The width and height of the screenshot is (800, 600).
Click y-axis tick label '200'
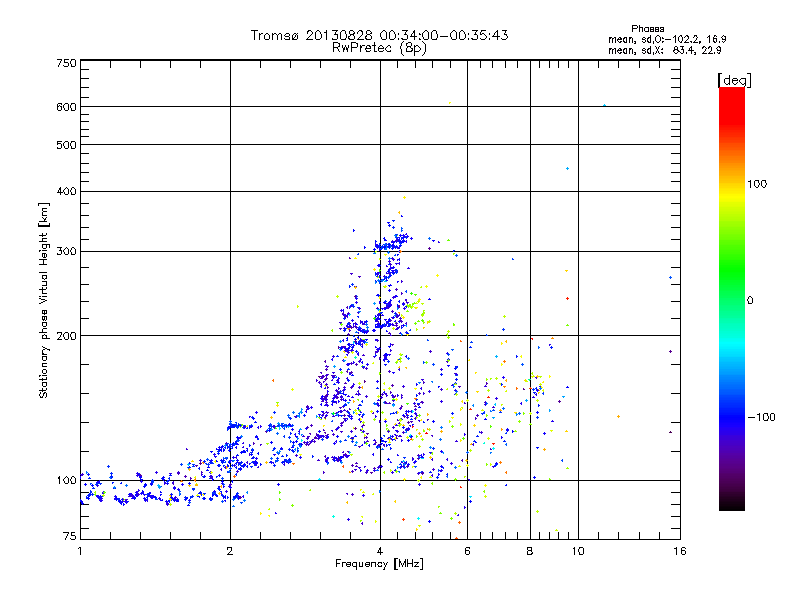click(66, 336)
